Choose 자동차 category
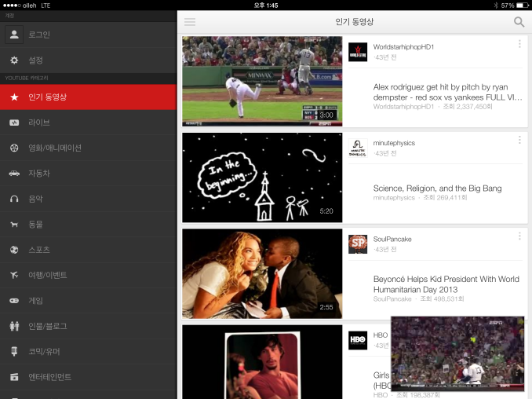 (x=88, y=174)
